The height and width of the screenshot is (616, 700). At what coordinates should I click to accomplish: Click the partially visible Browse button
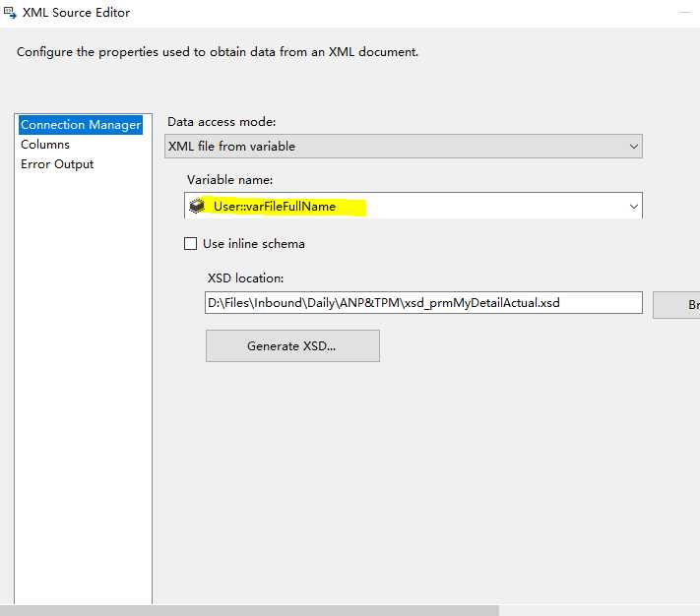679,304
